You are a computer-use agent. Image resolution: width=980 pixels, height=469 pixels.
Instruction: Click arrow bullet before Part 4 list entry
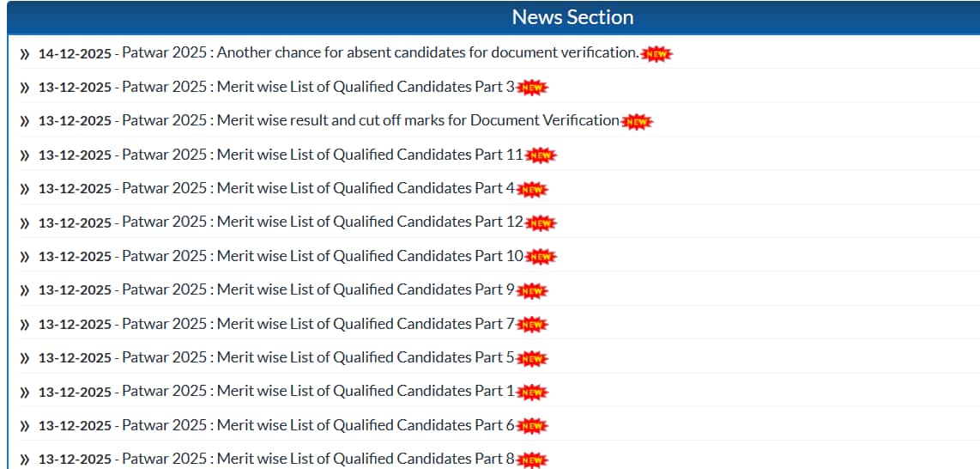point(24,189)
